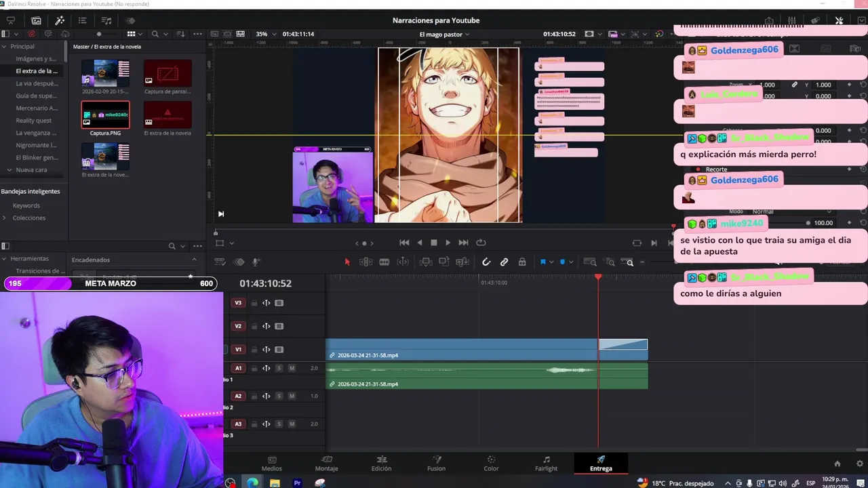This screenshot has height=488, width=868.
Task: Open the Fusion page tab
Action: [x=436, y=464]
